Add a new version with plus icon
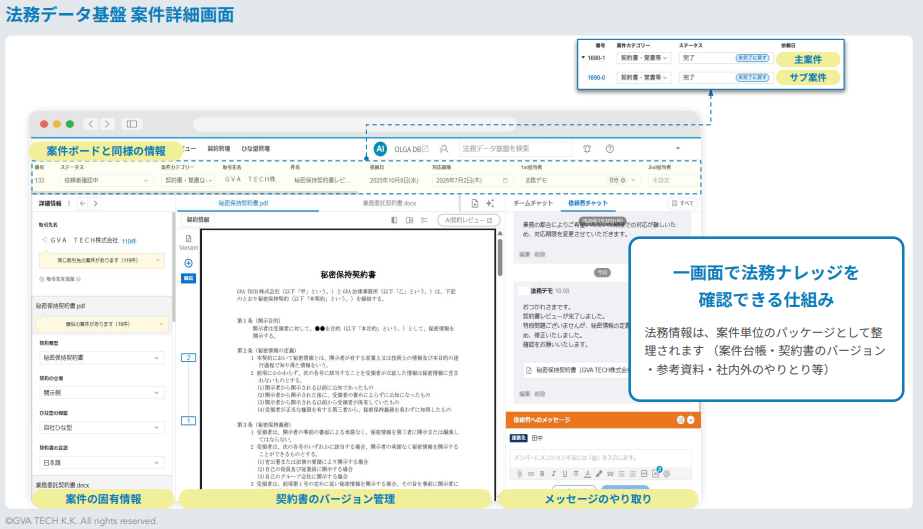Screen dimensions: 923x529 pyautogui.click(x=188, y=263)
